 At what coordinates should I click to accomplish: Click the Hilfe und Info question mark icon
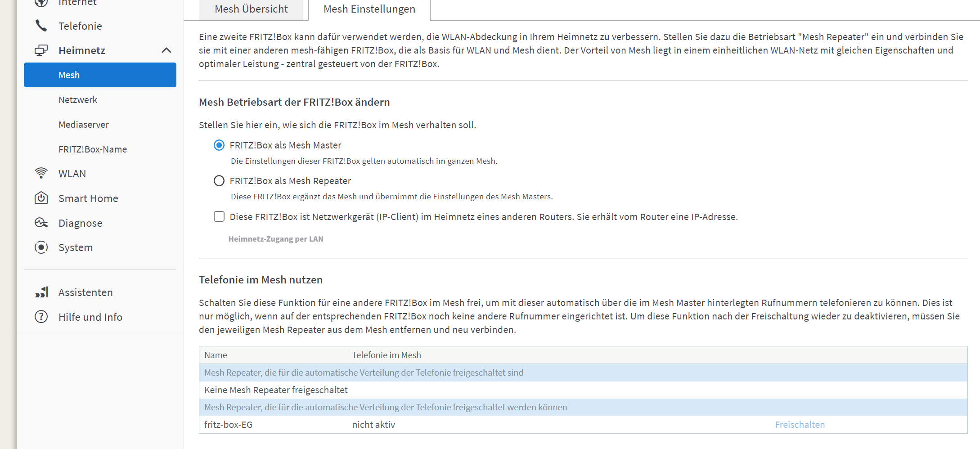(x=41, y=317)
